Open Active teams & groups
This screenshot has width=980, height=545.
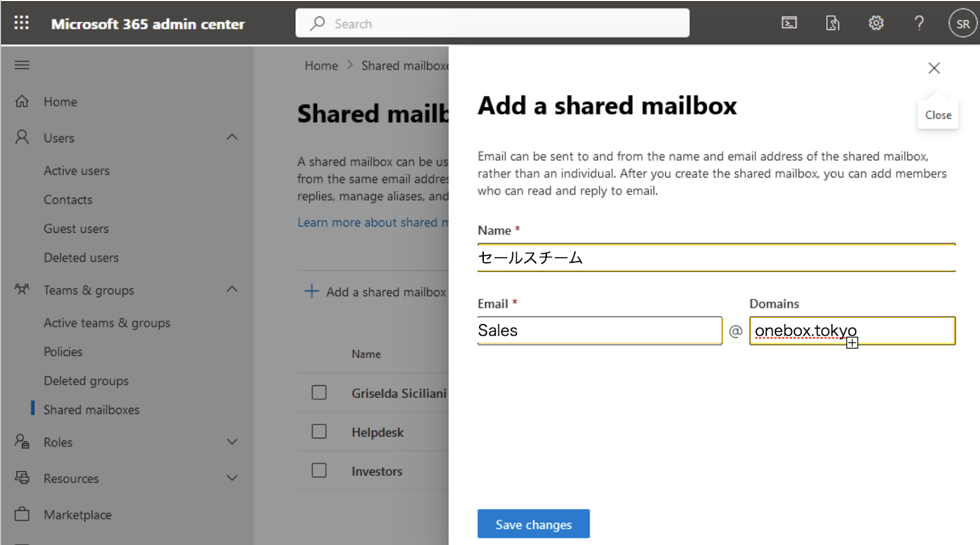107,323
